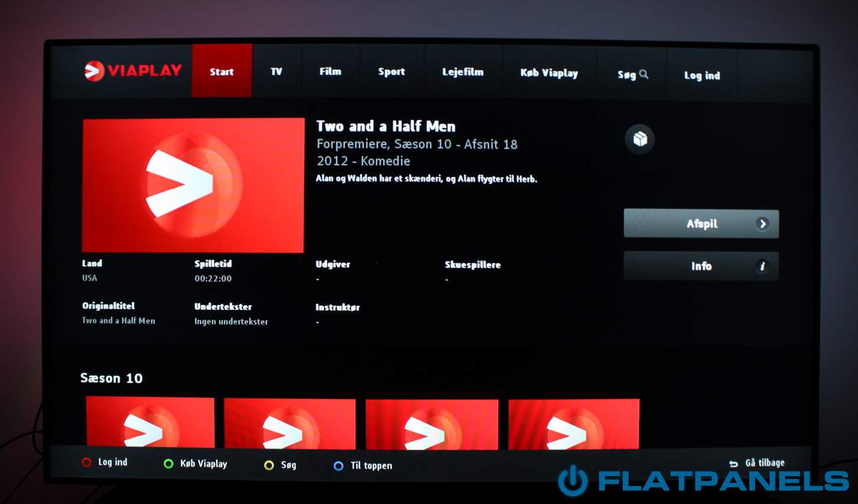Click the USA country value
Viewport: 858px width, 504px height.
coord(89,278)
